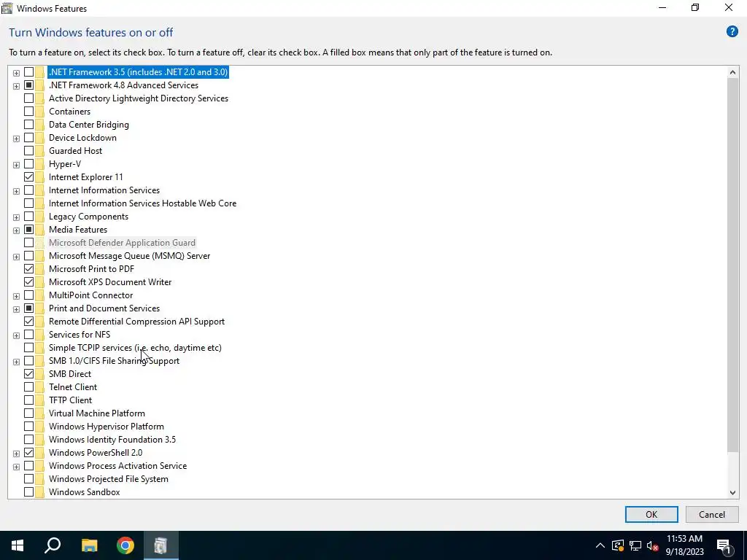The height and width of the screenshot is (560, 747).
Task: Expand the Legacy Components node
Action: [16, 217]
